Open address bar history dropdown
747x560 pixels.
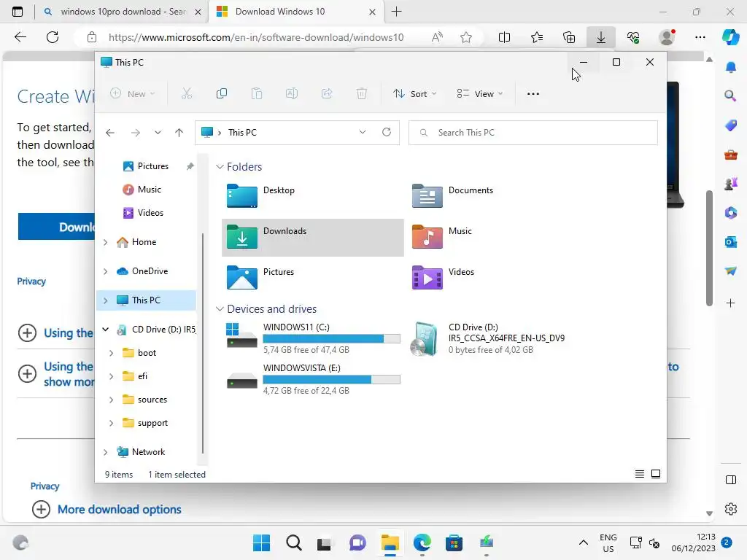pos(363,133)
